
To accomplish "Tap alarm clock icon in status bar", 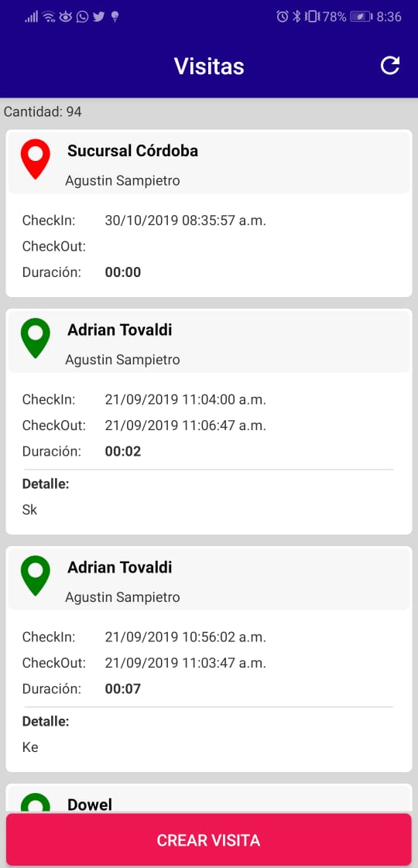I will pyautogui.click(x=283, y=16).
